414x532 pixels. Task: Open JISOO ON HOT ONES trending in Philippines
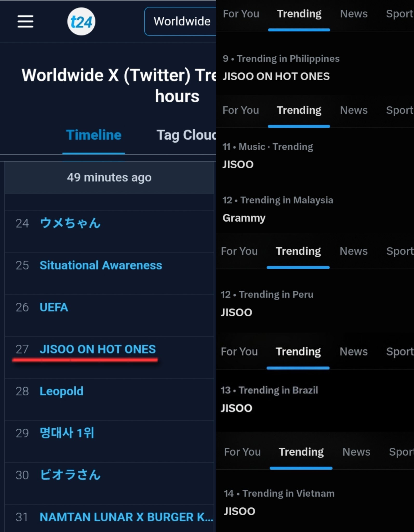click(x=276, y=76)
